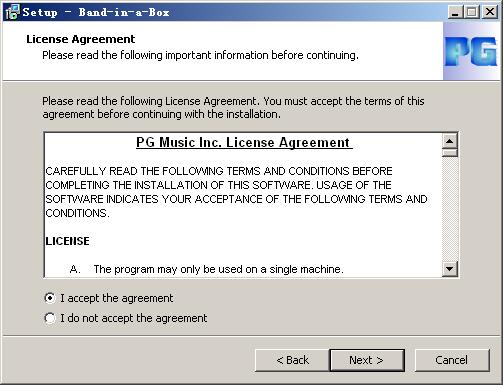
Task: Click the bold LICENSE section heading
Action: (x=67, y=241)
